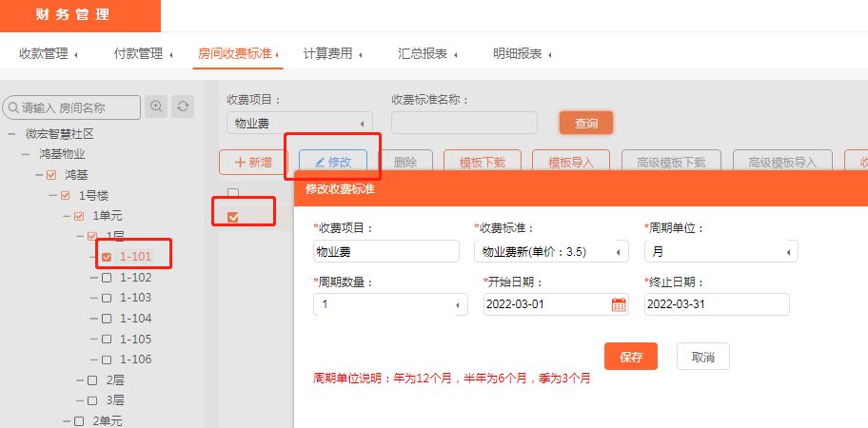Switch to the 计算费用 tab
This screenshot has width=868, height=428.
tap(328, 54)
